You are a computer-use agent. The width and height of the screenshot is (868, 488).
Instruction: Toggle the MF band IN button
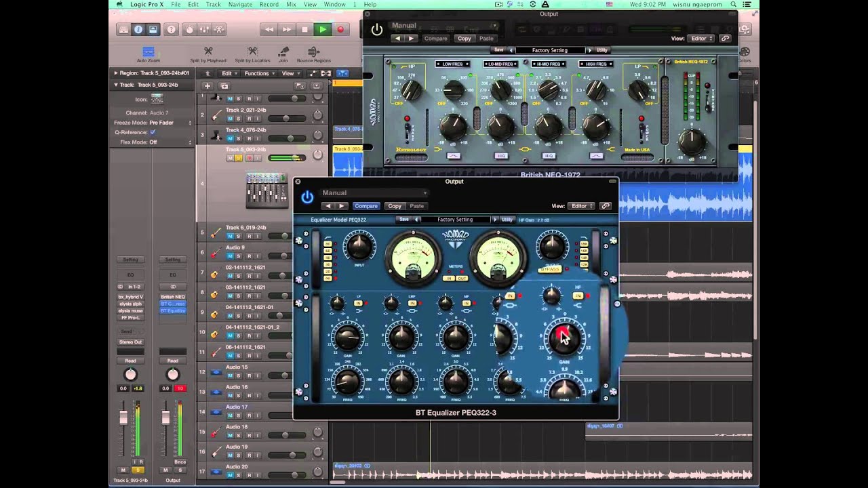tap(467, 303)
